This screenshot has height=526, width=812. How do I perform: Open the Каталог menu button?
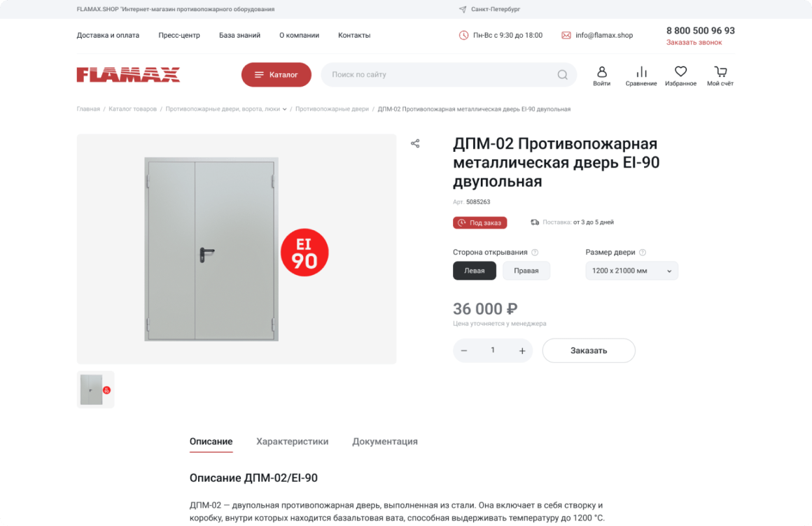(x=276, y=75)
